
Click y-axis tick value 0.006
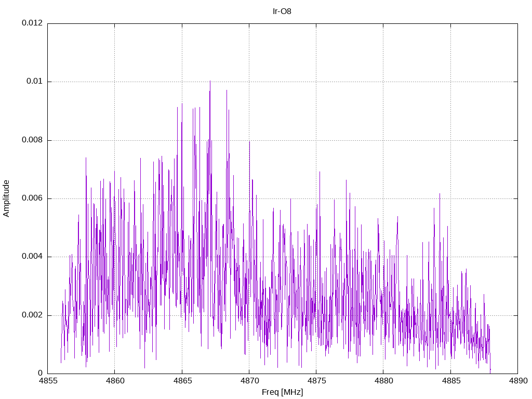pyautogui.click(x=32, y=198)
